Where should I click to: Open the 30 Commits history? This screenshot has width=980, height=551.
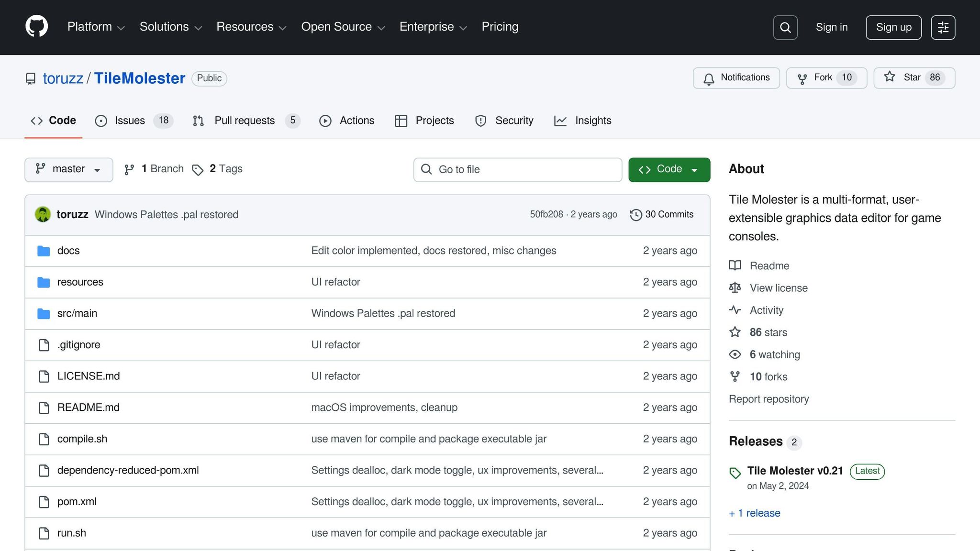click(662, 214)
